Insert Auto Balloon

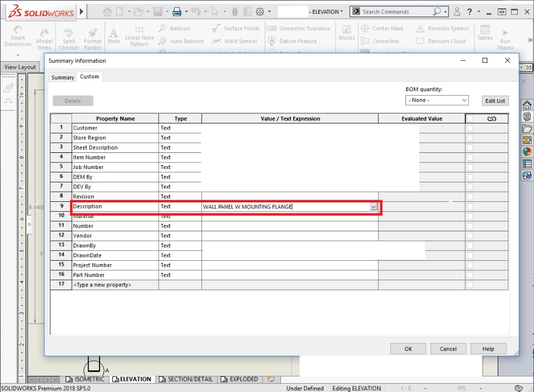pyautogui.click(x=181, y=41)
